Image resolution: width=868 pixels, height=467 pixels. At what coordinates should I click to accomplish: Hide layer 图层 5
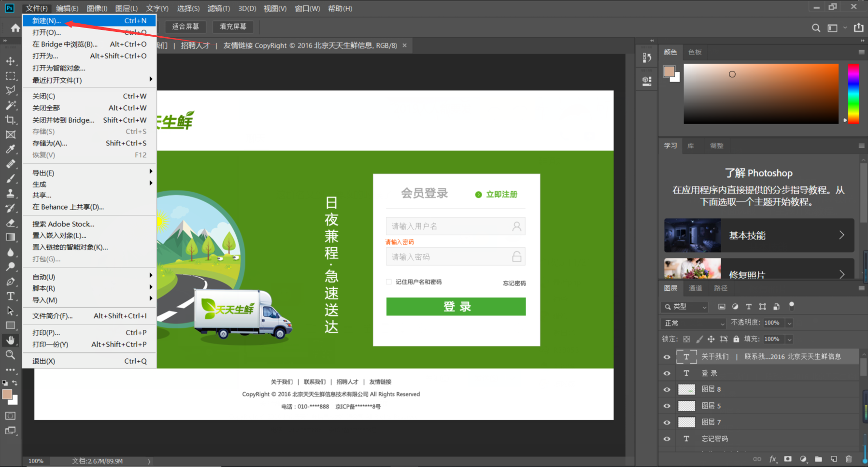(x=667, y=406)
